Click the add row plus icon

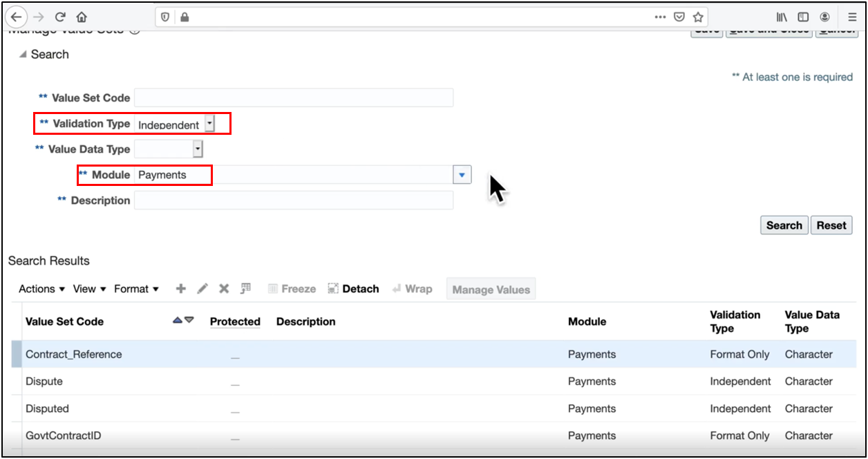pyautogui.click(x=181, y=289)
